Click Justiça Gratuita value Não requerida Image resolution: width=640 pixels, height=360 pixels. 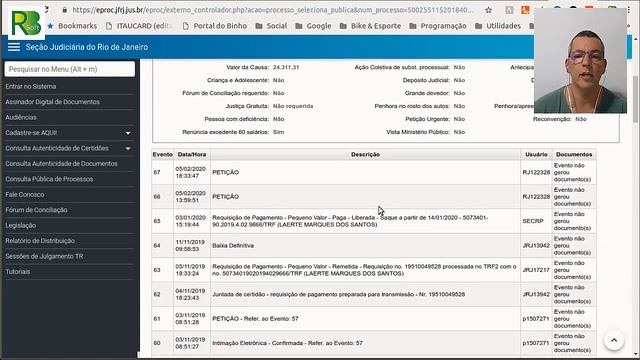coord(293,106)
